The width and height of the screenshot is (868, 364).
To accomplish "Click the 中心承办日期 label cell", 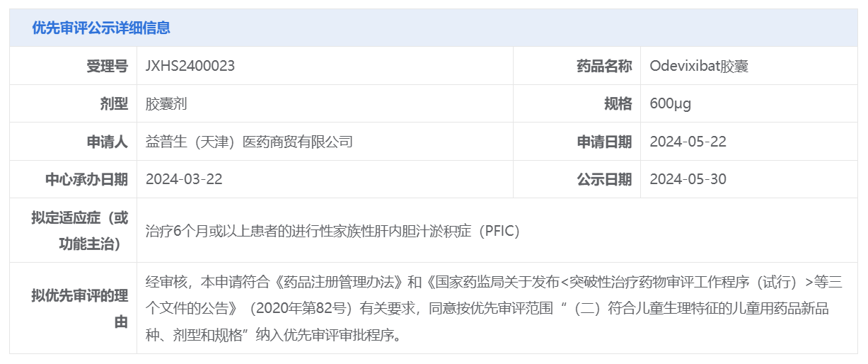I will [x=74, y=179].
